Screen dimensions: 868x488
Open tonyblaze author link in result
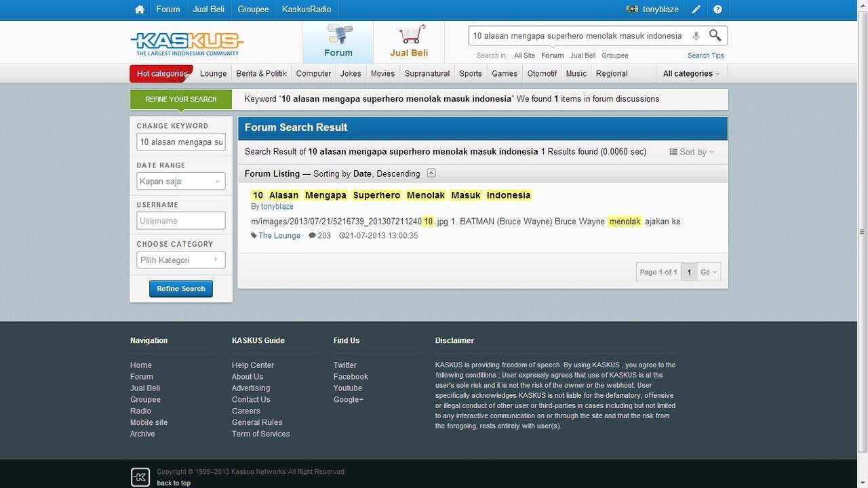click(x=277, y=207)
